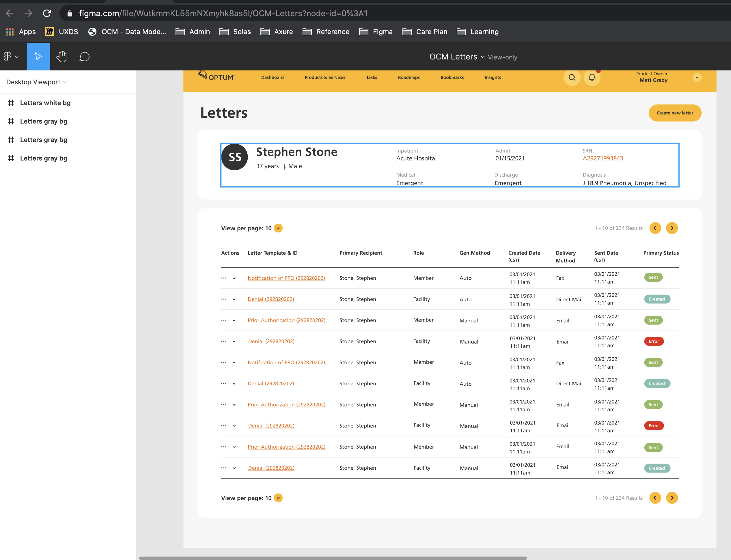The height and width of the screenshot is (560, 731).
Task: Click the next-page arrow beside the results count
Action: (x=672, y=228)
